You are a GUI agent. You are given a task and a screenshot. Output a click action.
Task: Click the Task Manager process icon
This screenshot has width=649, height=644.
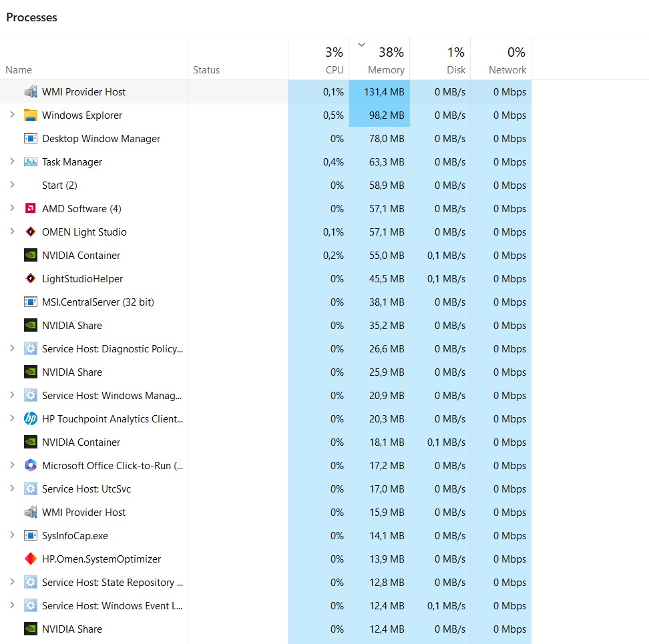click(x=30, y=162)
